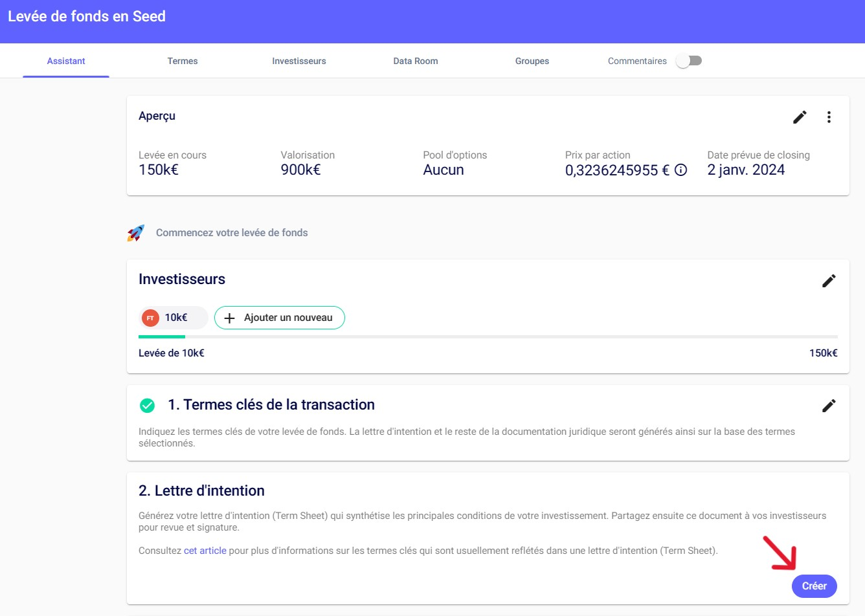The image size is (865, 616).
Task: Open the three-dot menu in Aperçu
Action: point(829,117)
